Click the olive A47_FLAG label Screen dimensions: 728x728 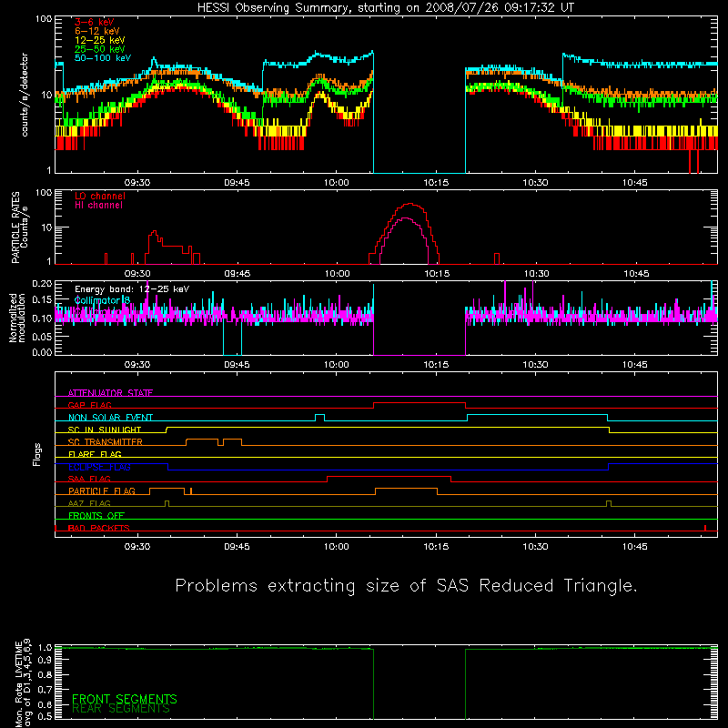tap(89, 503)
